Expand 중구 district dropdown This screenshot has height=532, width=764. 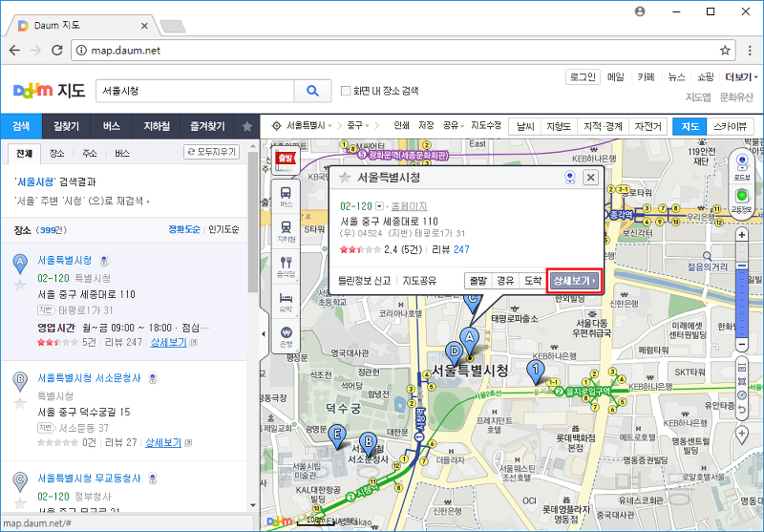pyautogui.click(x=367, y=126)
